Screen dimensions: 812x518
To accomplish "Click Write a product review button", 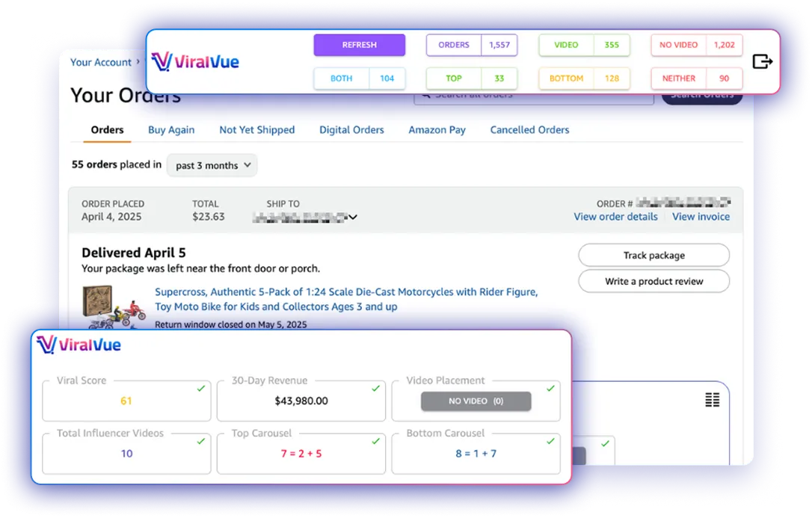I will (x=653, y=281).
